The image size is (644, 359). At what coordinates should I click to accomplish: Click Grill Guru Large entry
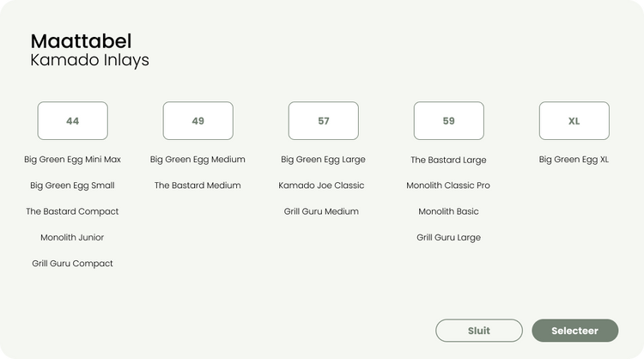(x=448, y=238)
